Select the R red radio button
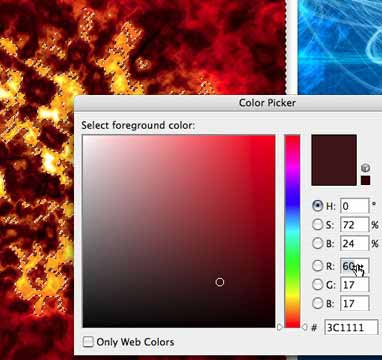Image resolution: width=382 pixels, height=360 pixels. (317, 266)
